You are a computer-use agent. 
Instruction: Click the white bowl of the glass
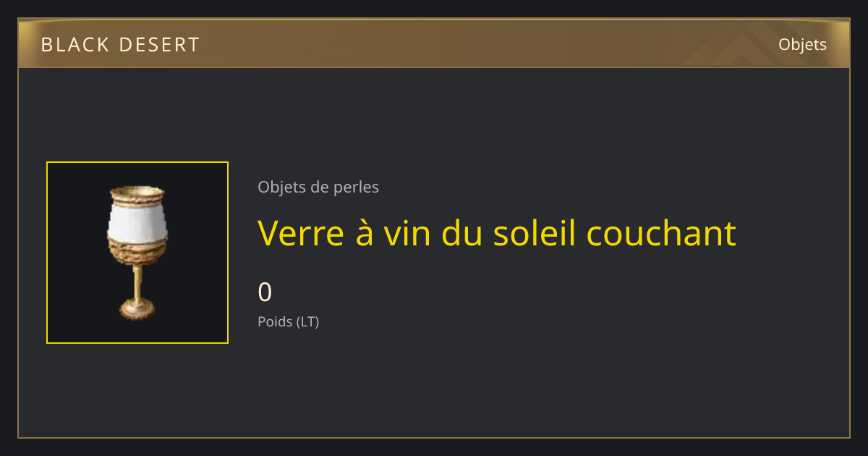click(137, 221)
